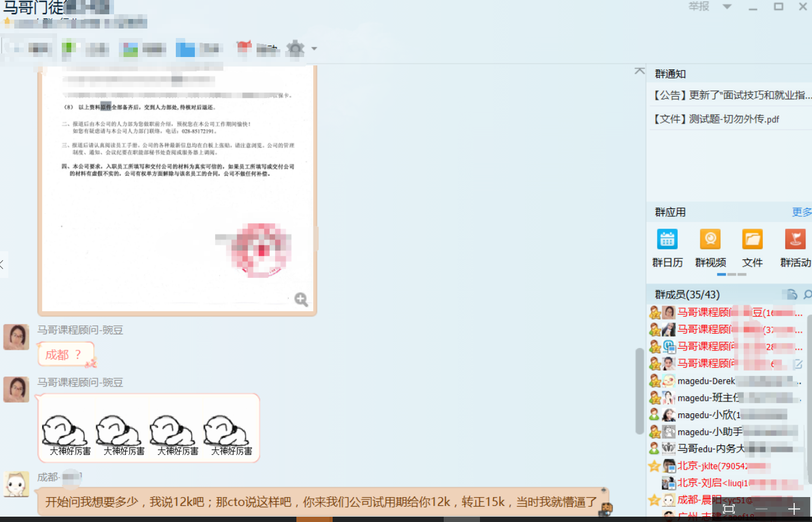Image resolution: width=812 pixels, height=522 pixels.
Task: Click the 举报 report button
Action: [x=699, y=7]
